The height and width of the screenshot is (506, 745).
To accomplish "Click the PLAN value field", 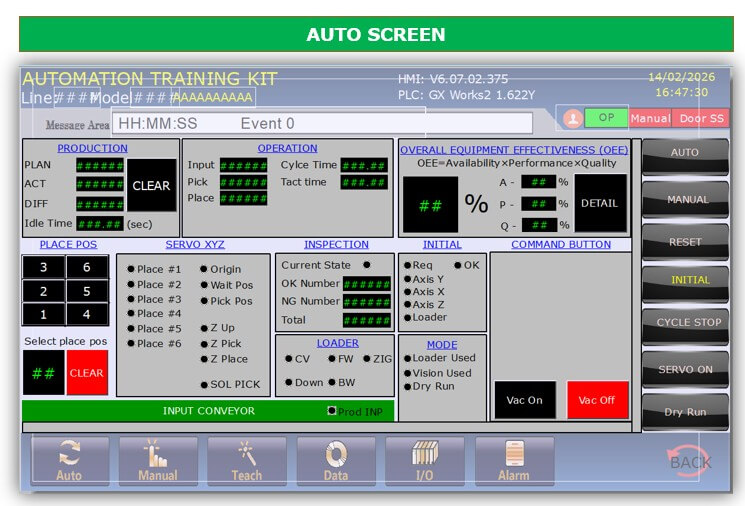I will (100, 165).
